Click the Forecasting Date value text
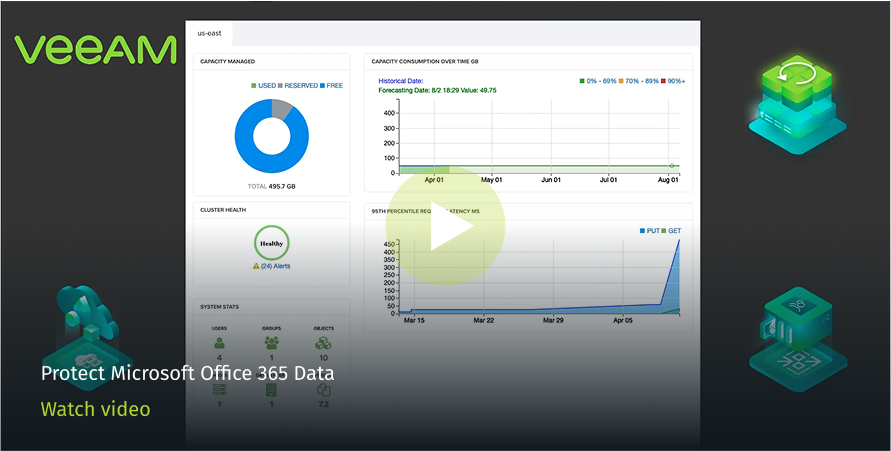This screenshot has width=891, height=451. [438, 90]
